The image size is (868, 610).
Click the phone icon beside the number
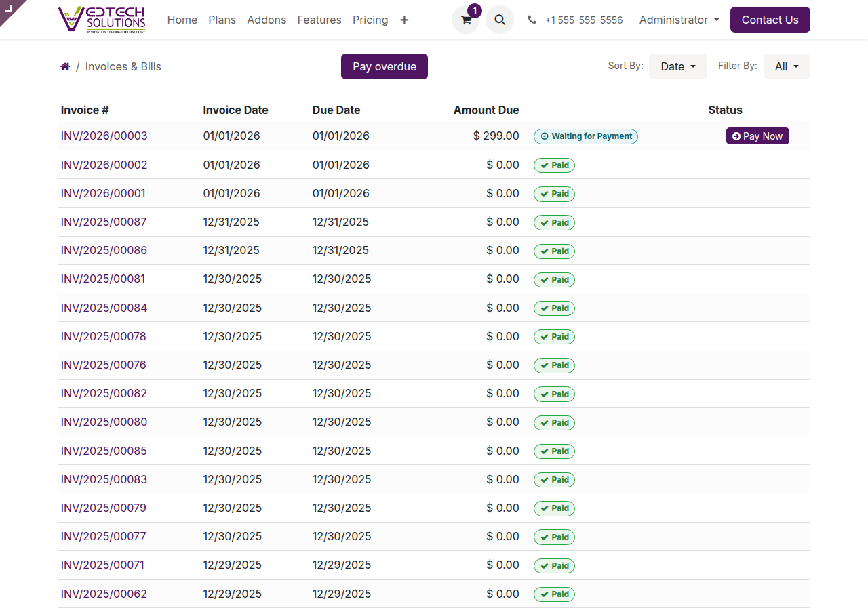[532, 20]
